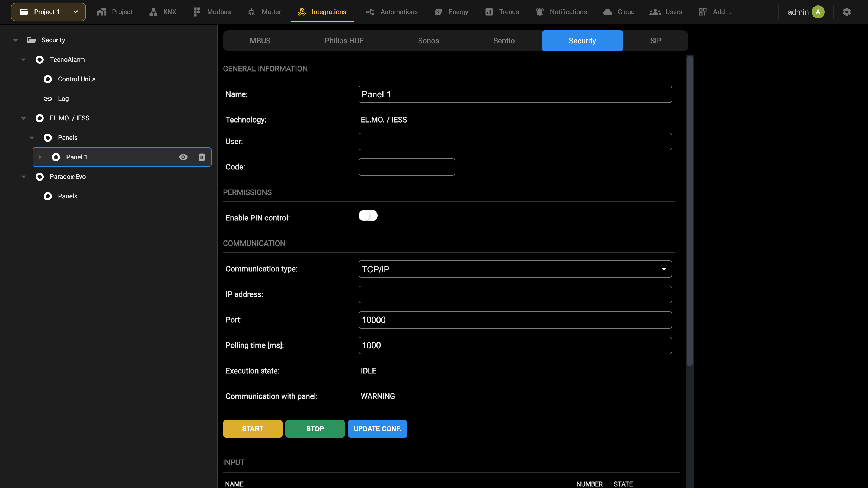This screenshot has height=488, width=868.
Task: Select the Control Units tree node
Action: pyautogui.click(x=76, y=79)
